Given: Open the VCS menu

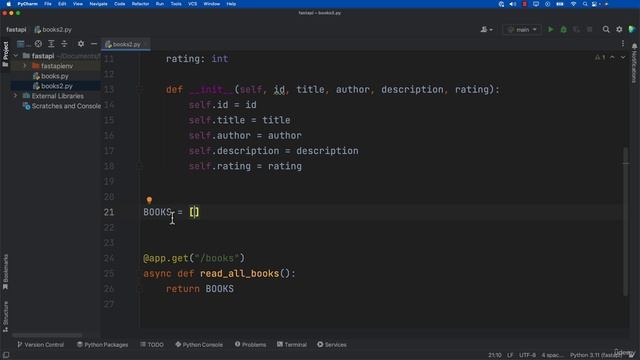Looking at the screenshot, I should pos(192,4).
